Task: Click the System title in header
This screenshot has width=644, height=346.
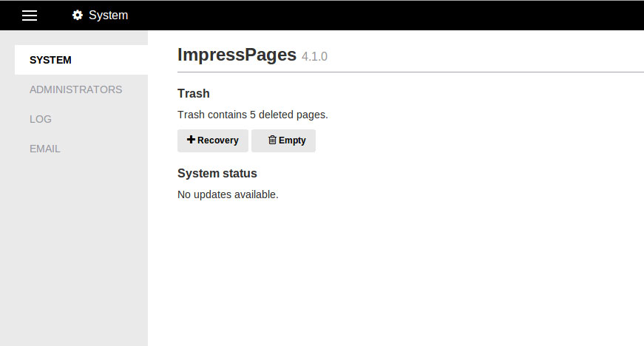Action: click(109, 16)
